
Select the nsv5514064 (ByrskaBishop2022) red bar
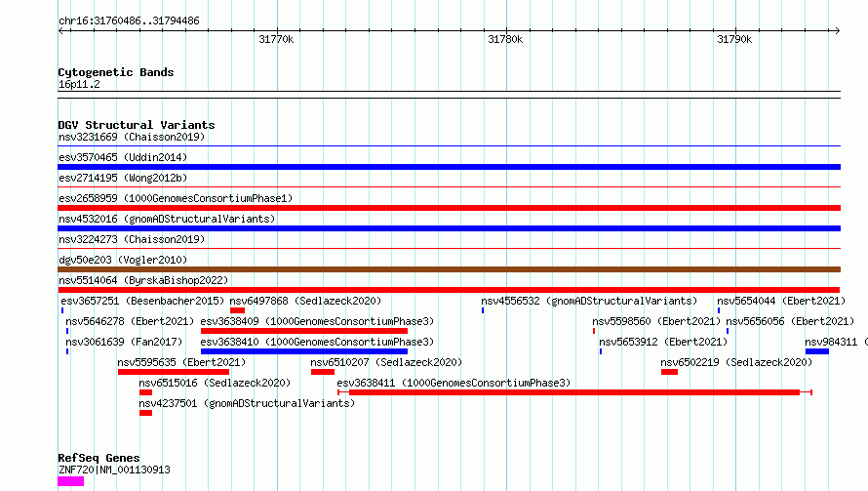(x=449, y=290)
